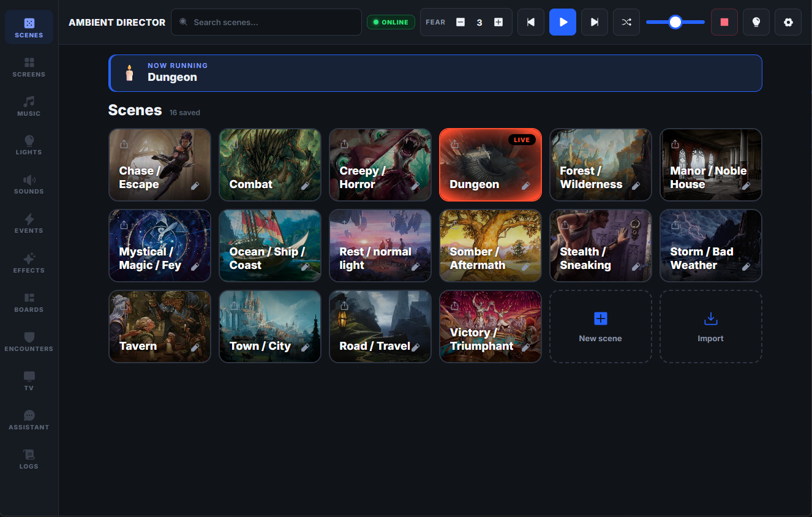Click the Online status badge
Viewport: 812px width, 517px height.
coord(391,22)
